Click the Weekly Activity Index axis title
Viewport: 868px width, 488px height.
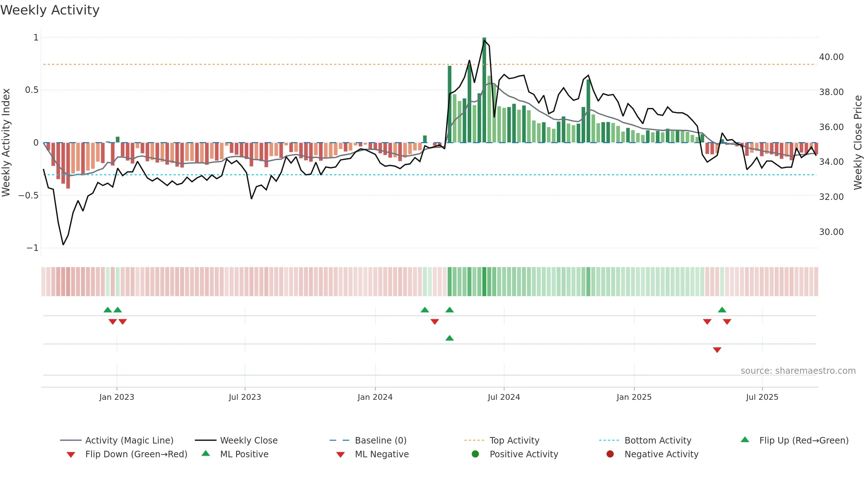pos(6,142)
